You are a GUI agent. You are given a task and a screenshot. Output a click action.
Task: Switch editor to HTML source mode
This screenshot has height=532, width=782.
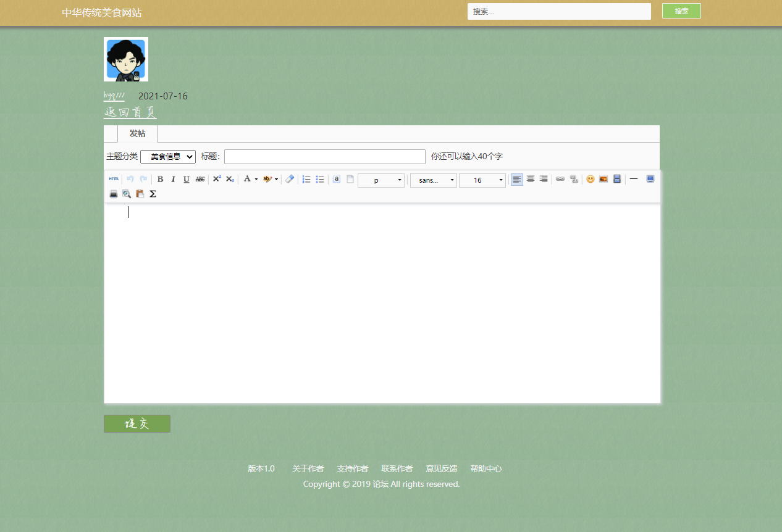(x=114, y=179)
